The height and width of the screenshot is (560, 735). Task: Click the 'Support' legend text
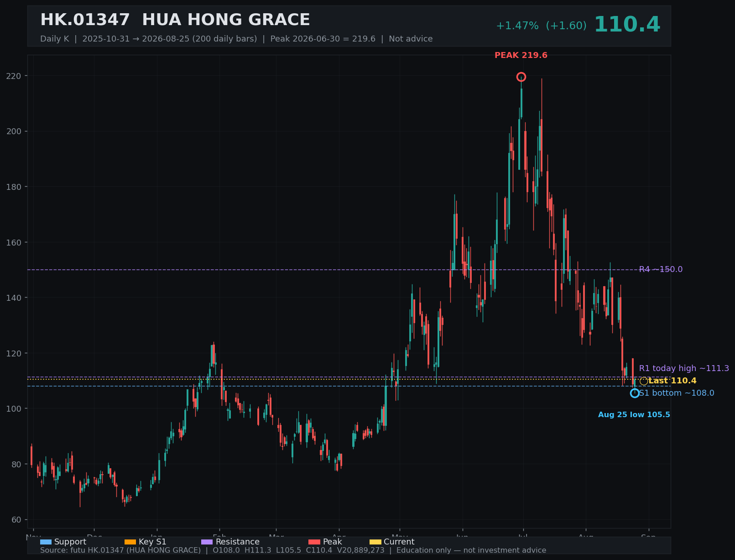point(70,542)
